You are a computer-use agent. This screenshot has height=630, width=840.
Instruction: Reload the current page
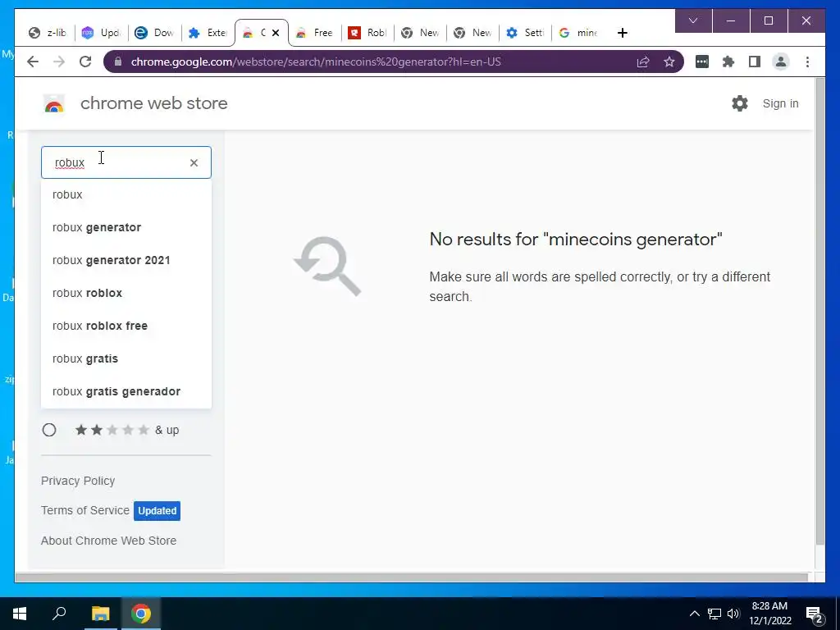coord(85,62)
